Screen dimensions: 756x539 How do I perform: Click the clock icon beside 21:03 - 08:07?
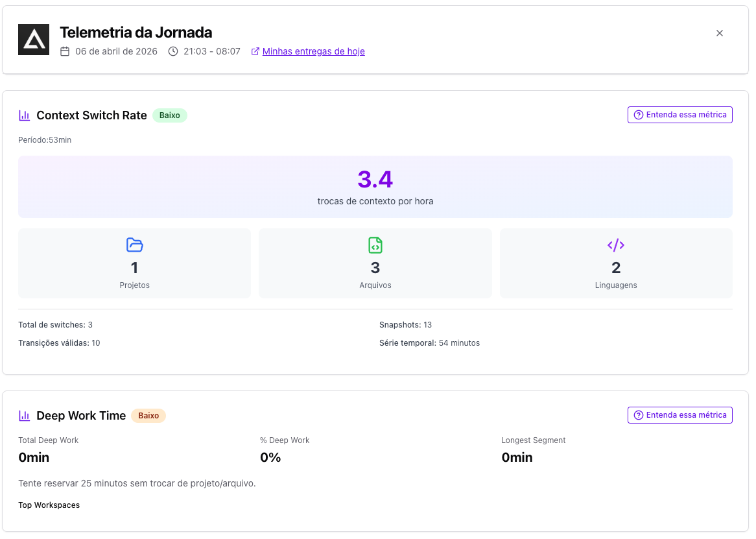coord(173,51)
